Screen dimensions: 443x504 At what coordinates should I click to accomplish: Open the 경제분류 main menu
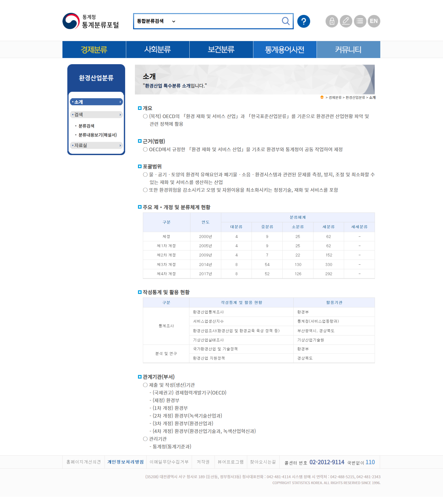click(x=94, y=50)
